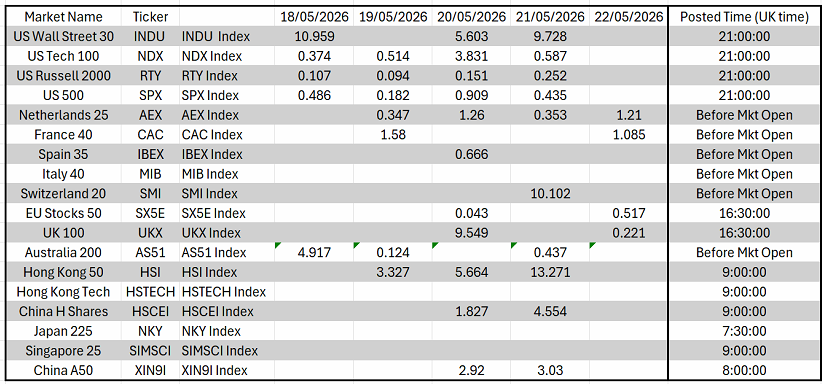The image size is (822, 384).
Task: Select the value 1.21 cell
Action: click(x=629, y=115)
